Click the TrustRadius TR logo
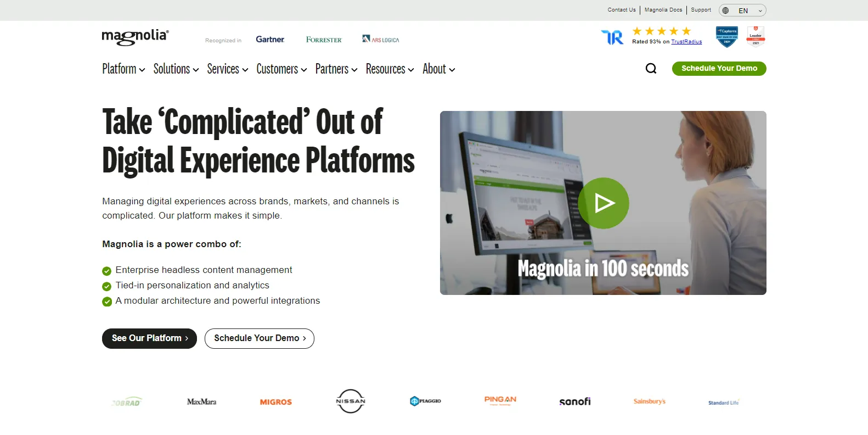 (612, 37)
